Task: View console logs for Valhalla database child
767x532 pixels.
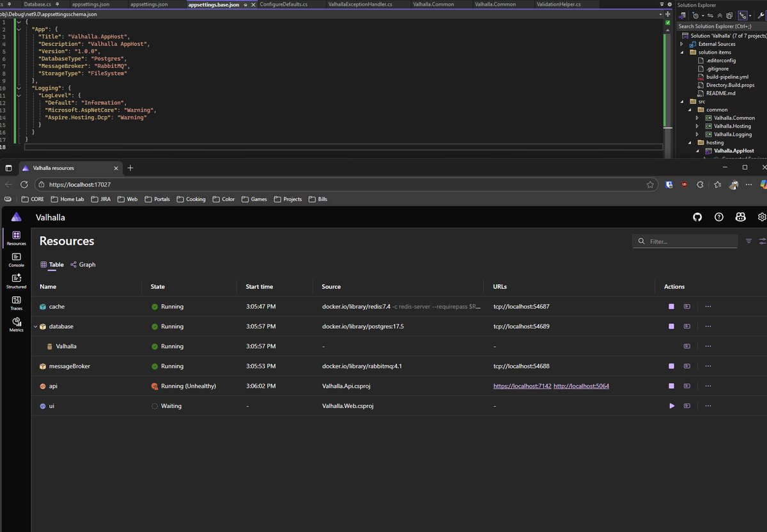Action: click(687, 346)
